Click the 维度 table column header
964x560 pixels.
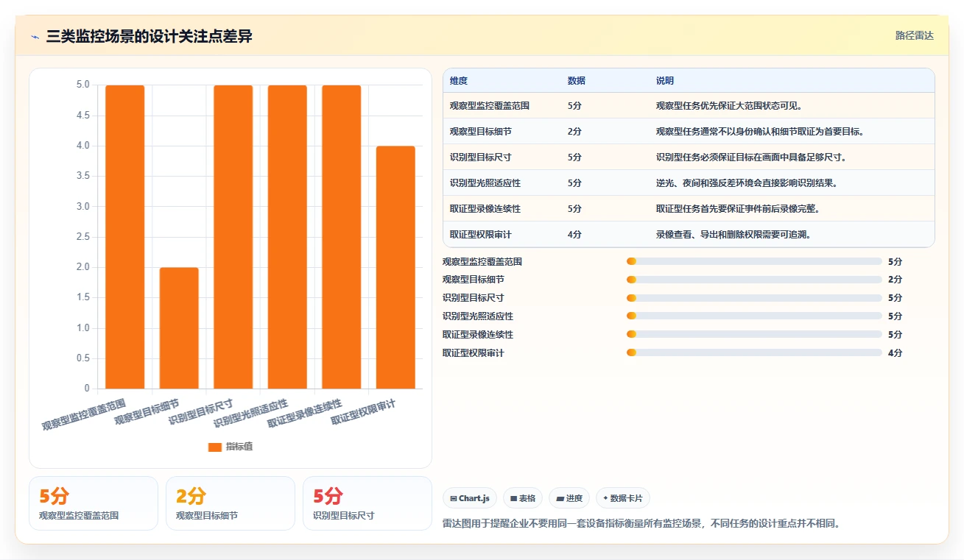click(x=459, y=81)
